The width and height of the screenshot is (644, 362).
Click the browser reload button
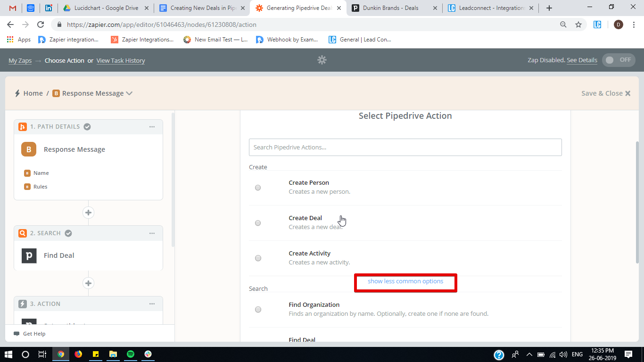click(x=41, y=25)
